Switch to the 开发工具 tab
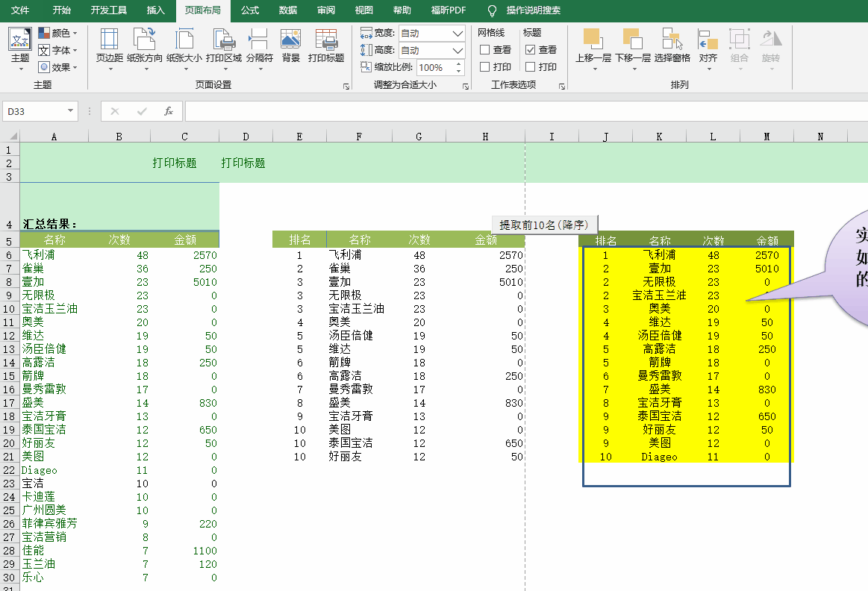Screen dimensions: 868x591 108,10
